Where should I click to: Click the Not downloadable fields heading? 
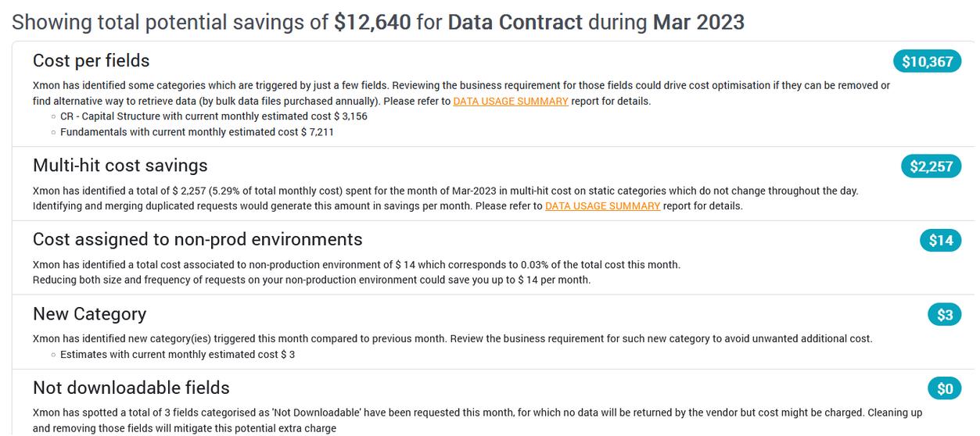131,388
